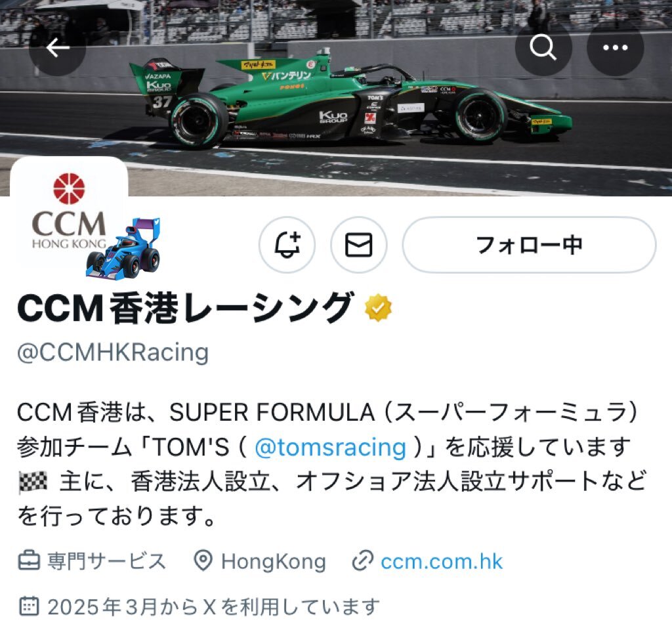Open search with the magnifier icon
Image resolution: width=672 pixels, height=636 pixels.
(x=543, y=47)
